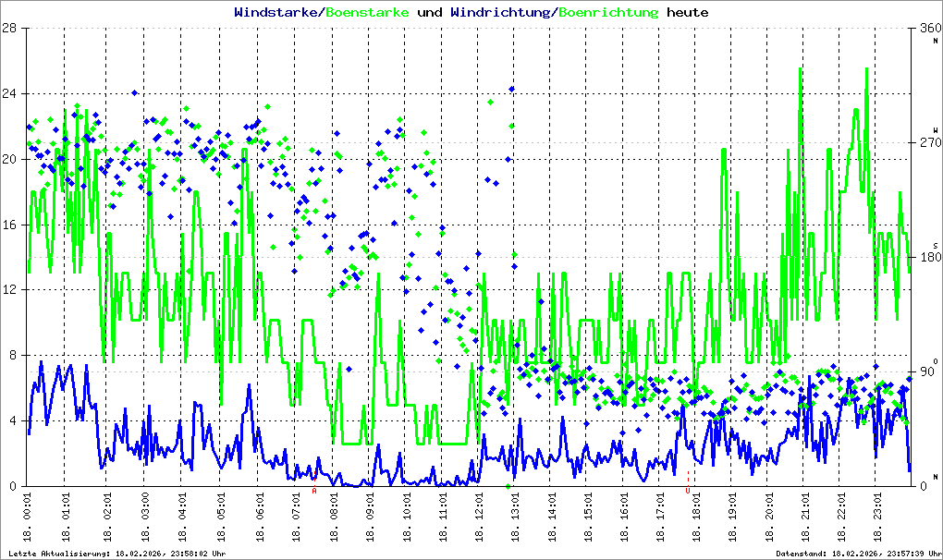Click the wind speed axis value 8
This screenshot has width=943, height=560.
[x=12, y=355]
